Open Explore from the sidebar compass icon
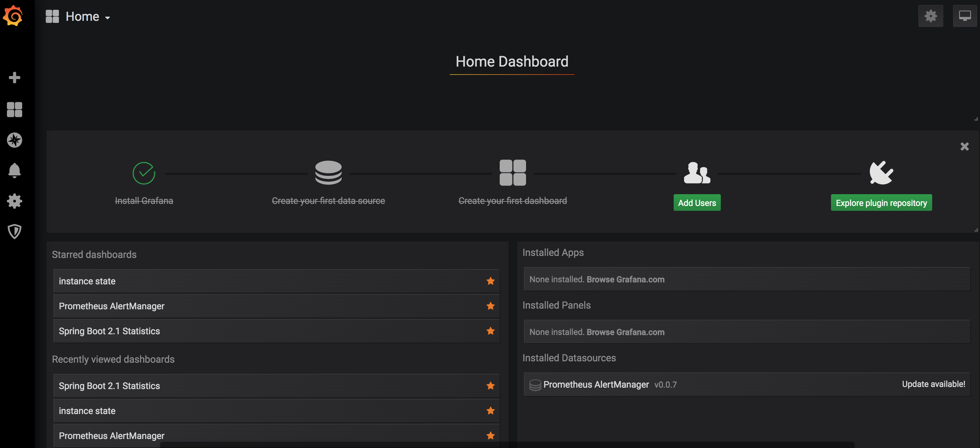 coord(15,140)
